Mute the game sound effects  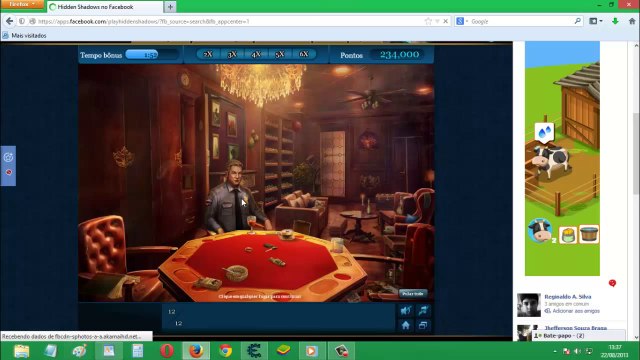pos(406,311)
